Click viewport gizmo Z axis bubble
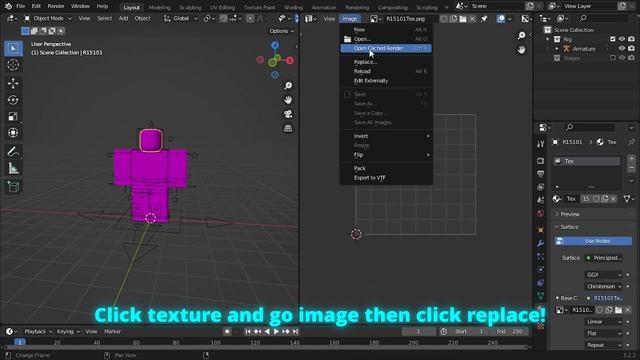Screen dimensions: 640x360 pos(275,45)
